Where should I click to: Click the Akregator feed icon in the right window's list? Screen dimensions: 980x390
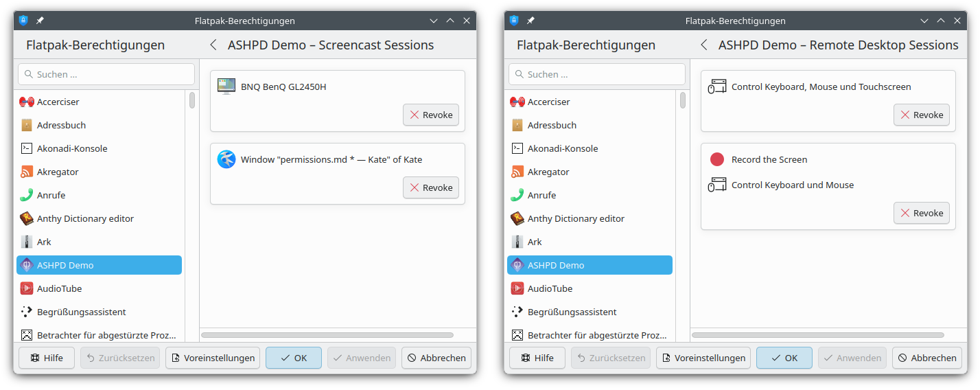click(517, 172)
